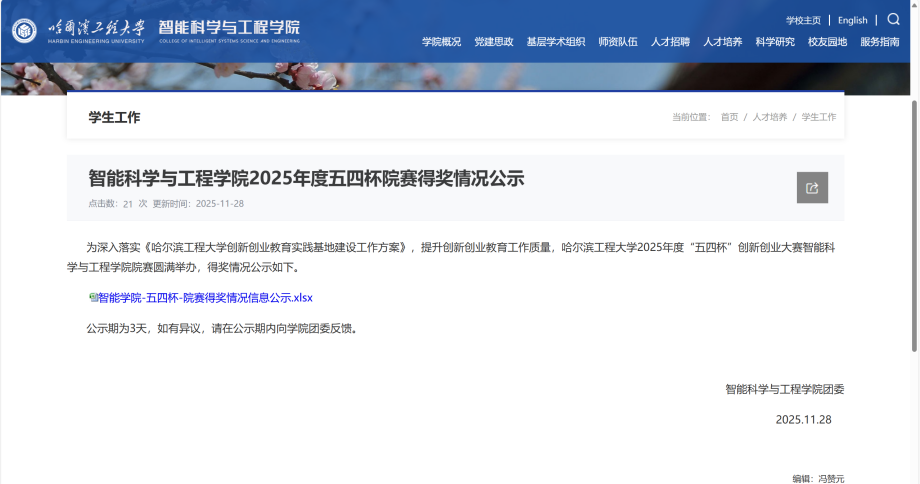Click 人才培养 in the breadcrumb

(x=770, y=117)
